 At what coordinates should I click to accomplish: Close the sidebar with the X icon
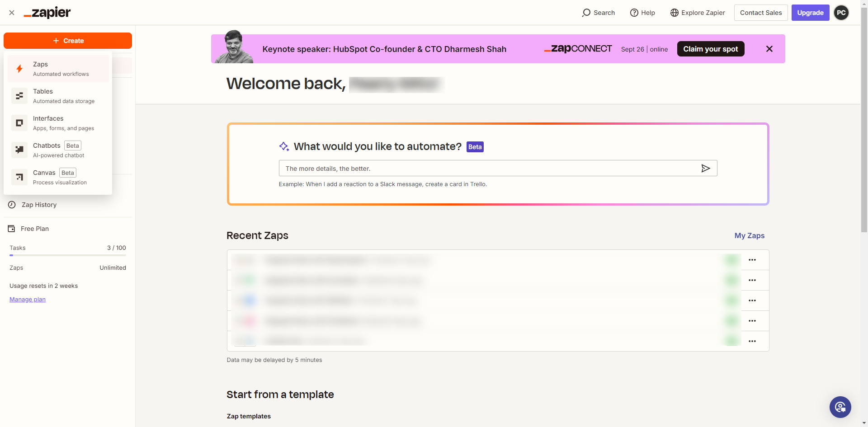pyautogui.click(x=12, y=13)
